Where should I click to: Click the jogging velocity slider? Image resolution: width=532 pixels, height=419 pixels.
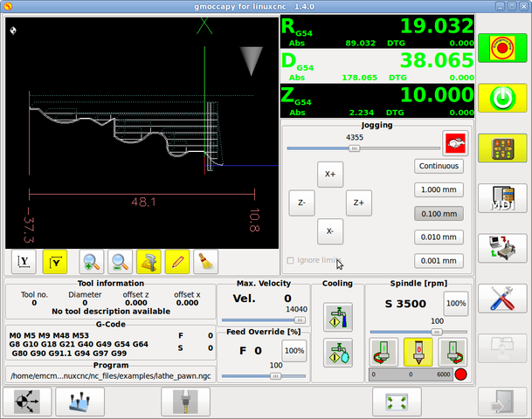coord(354,148)
